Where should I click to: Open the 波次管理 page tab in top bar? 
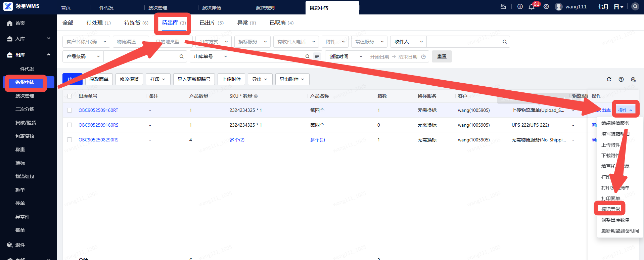158,8
